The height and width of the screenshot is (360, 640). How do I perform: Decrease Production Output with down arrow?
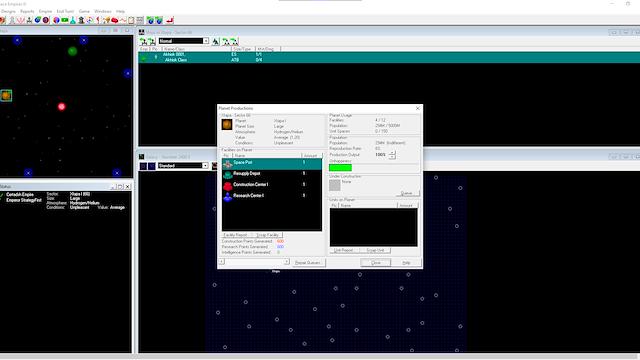[392, 157]
